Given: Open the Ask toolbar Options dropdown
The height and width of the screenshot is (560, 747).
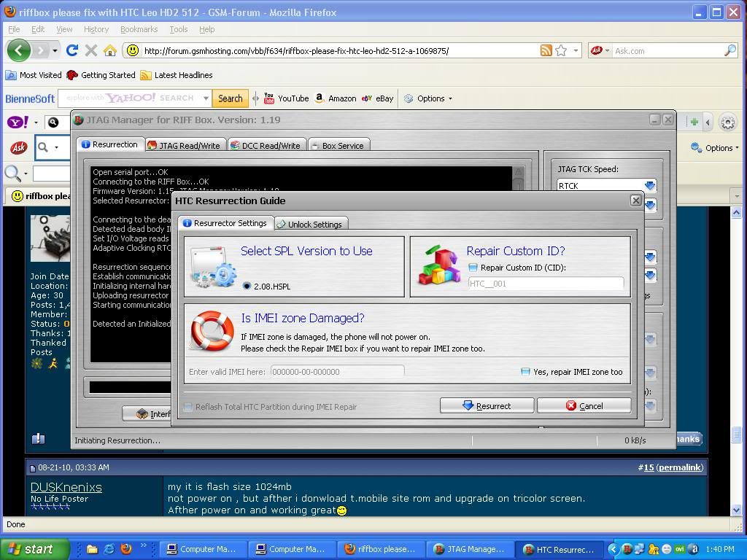Looking at the screenshot, I should 715,147.
